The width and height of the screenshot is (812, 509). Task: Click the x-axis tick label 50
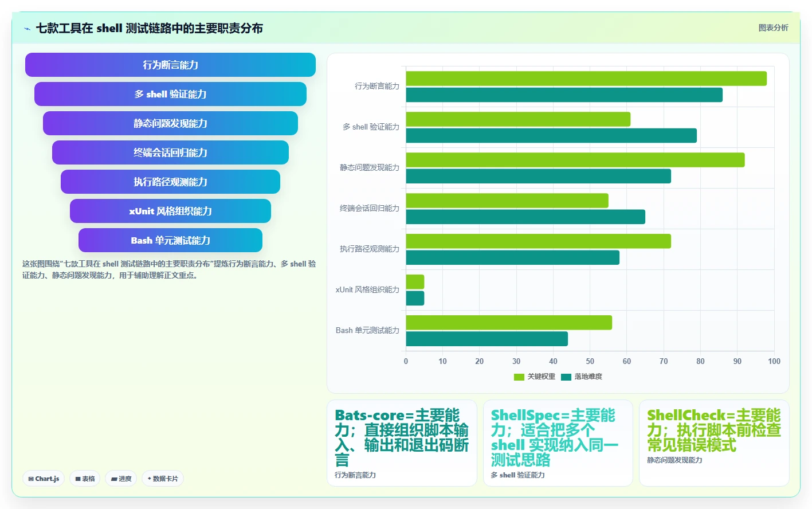pyautogui.click(x=590, y=361)
